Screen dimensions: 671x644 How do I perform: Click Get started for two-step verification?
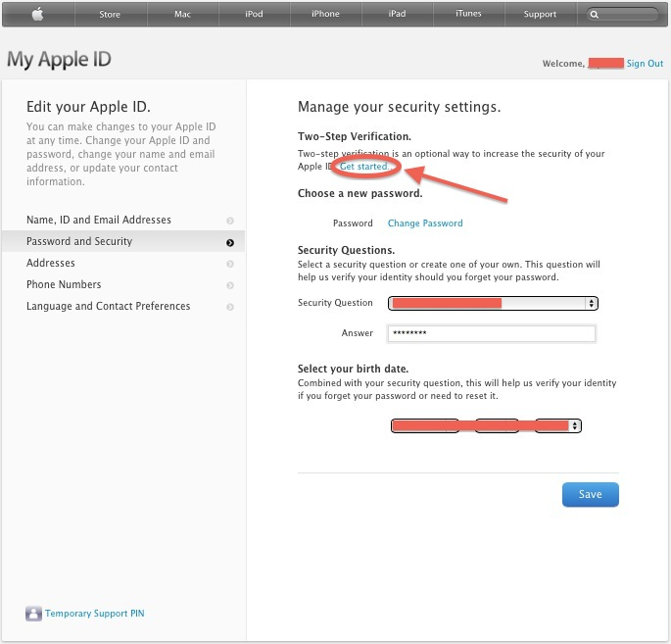364,166
